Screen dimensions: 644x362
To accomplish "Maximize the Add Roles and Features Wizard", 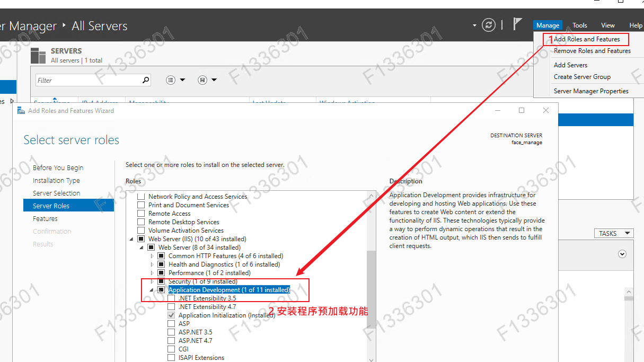I will pos(522,110).
